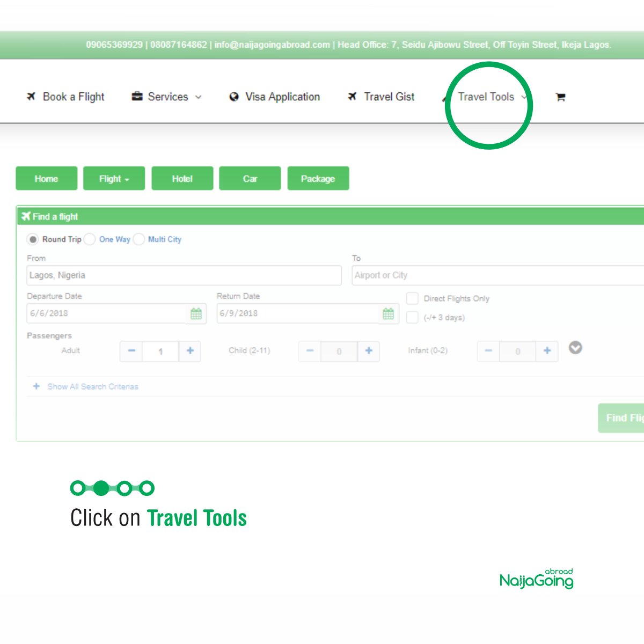644x644 pixels.
Task: Open the shopping cart icon
Action: pyautogui.click(x=560, y=97)
